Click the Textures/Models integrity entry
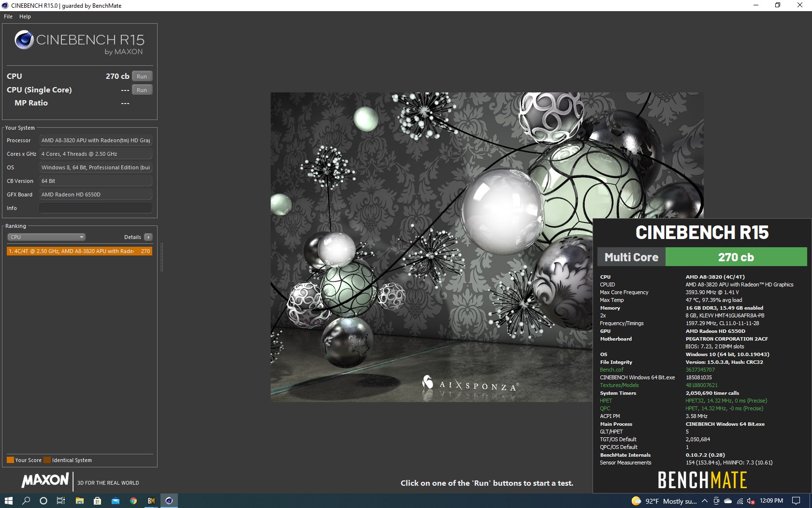The height and width of the screenshot is (508, 812). [619, 385]
